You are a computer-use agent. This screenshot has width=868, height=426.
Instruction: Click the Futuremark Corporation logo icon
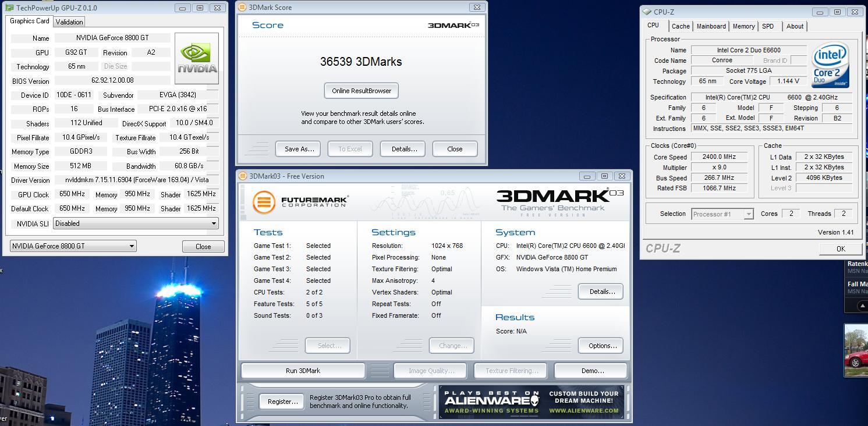(x=264, y=202)
